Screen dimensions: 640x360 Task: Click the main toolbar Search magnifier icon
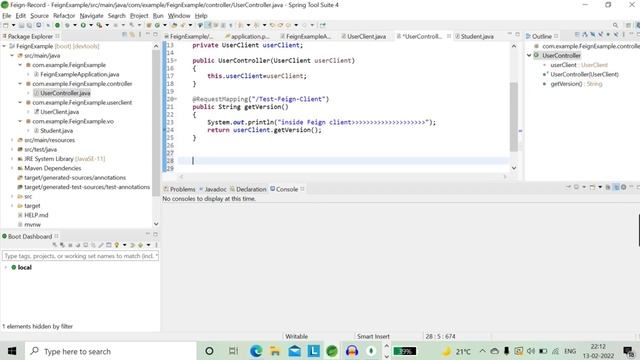coord(616,25)
